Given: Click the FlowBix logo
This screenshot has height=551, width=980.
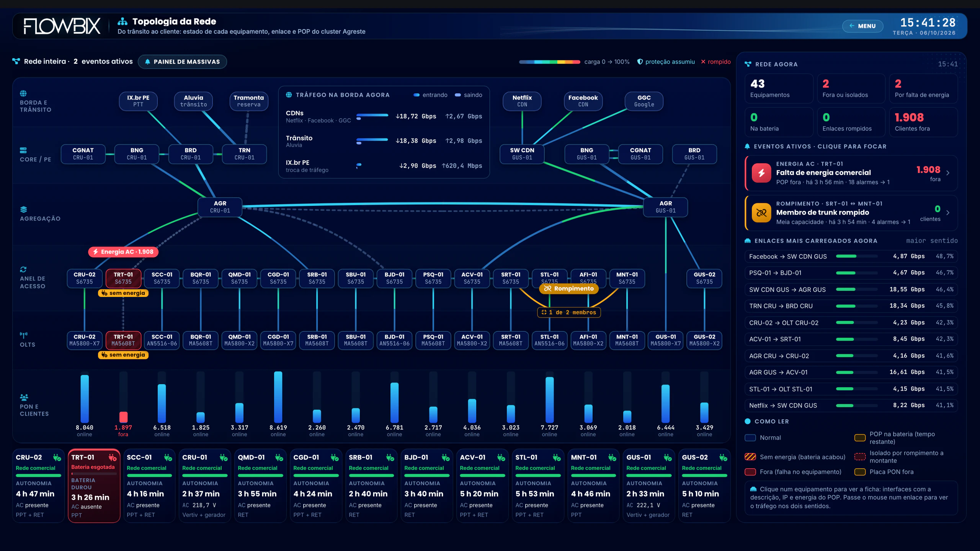Looking at the screenshot, I should [x=62, y=26].
